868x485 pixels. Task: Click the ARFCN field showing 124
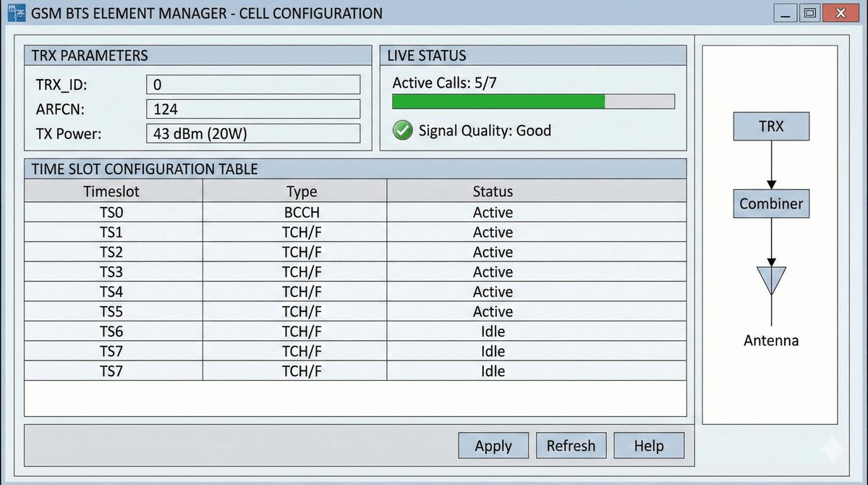[253, 109]
